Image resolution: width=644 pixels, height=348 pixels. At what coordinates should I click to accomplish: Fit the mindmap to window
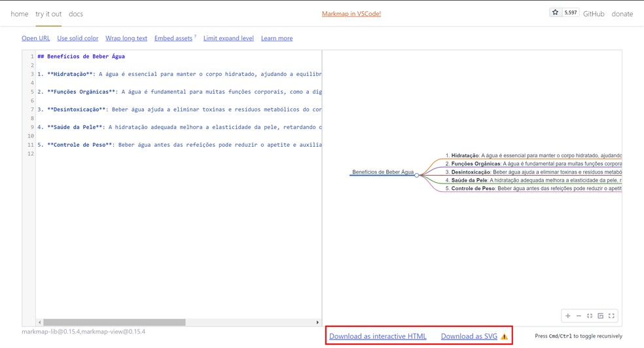tap(590, 316)
